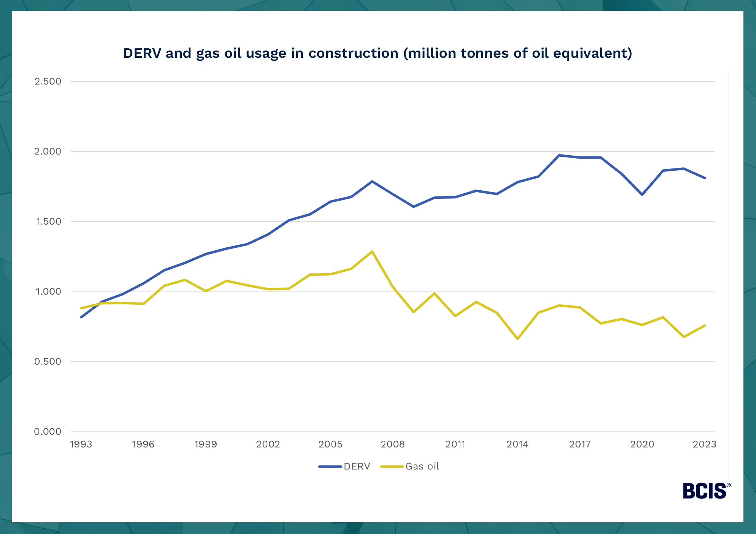The image size is (756, 534).
Task: Click the 0.500 y-axis label
Action: pyautogui.click(x=48, y=362)
